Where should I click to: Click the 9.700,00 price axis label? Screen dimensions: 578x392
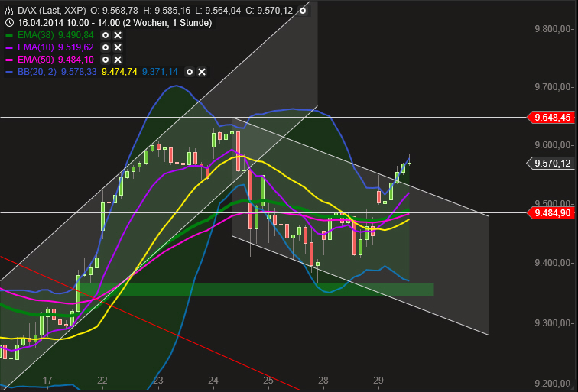tap(553, 87)
